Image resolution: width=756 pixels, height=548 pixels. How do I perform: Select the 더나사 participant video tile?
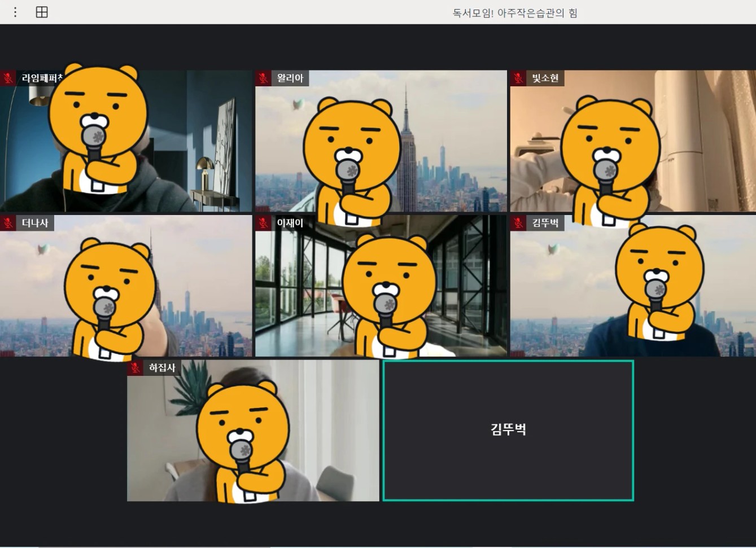click(126, 286)
